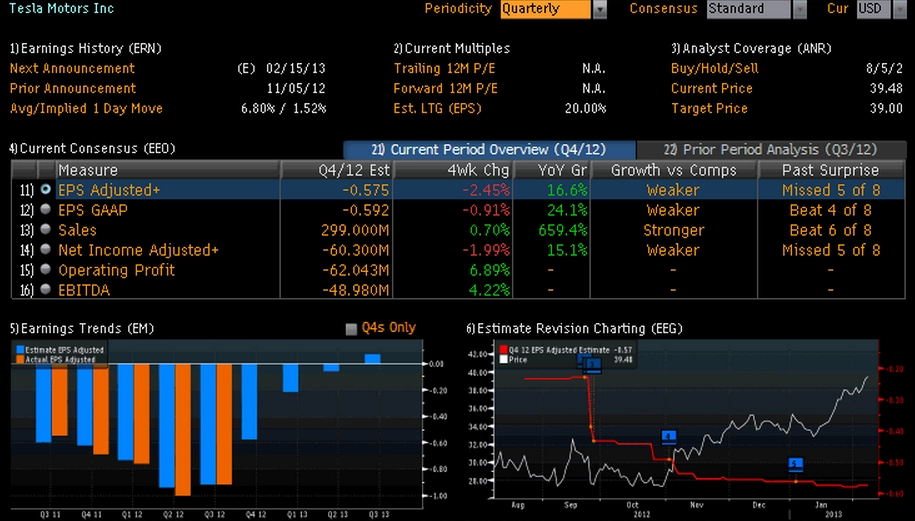Viewport: 915px width, 521px height.
Task: Click the Q4/12 Est column header
Action: tap(337, 170)
